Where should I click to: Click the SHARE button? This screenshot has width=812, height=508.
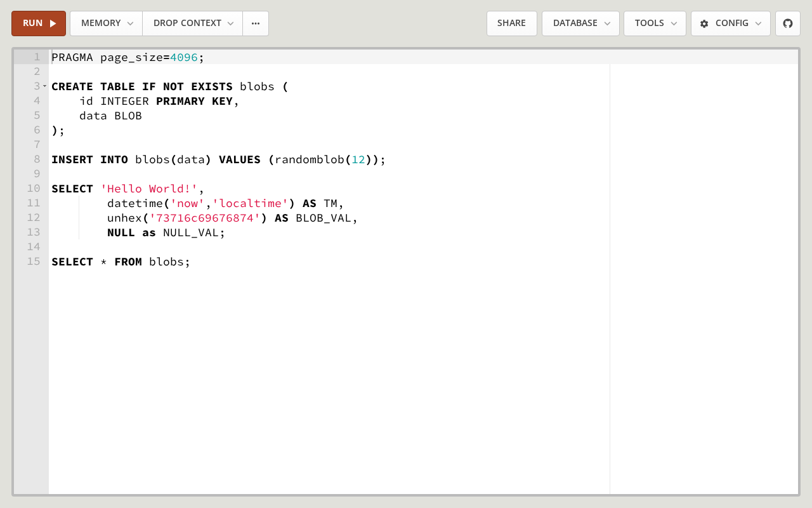[x=511, y=23]
